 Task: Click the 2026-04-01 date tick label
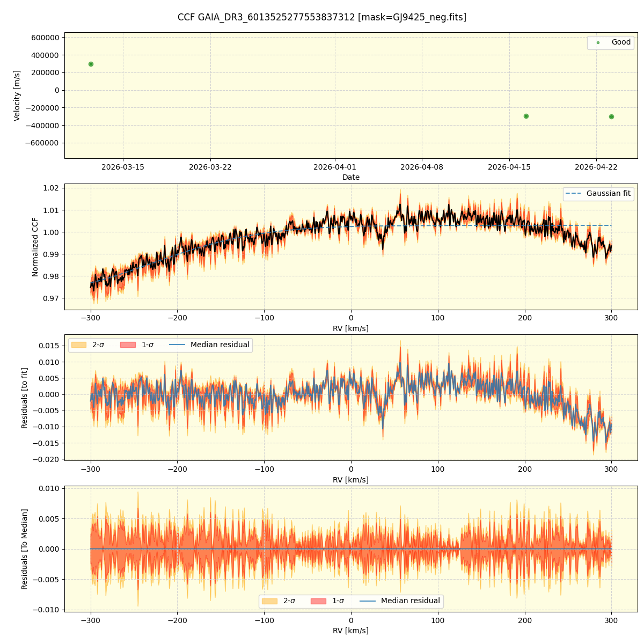point(335,167)
